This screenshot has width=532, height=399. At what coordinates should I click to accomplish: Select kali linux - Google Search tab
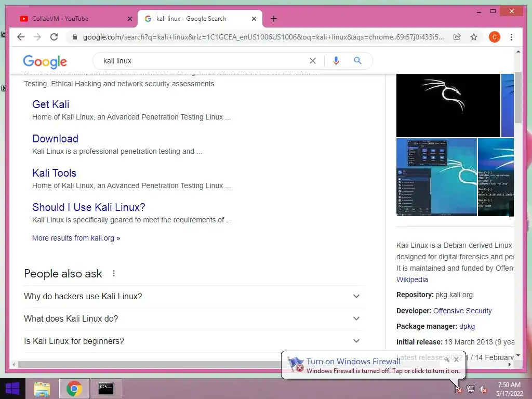coord(200,19)
